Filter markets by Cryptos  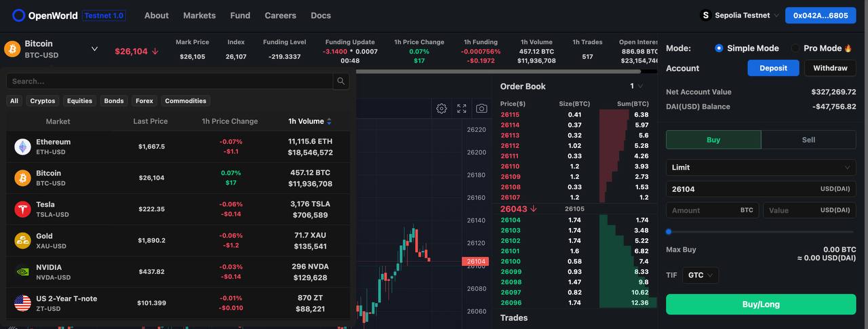pos(43,101)
